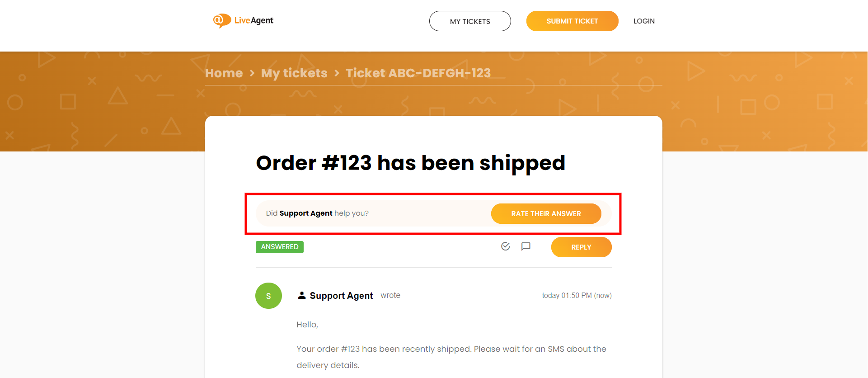Screen dimensions: 868x378
Task: Select the Ticket ABC-DEFGH-123 breadcrumb
Action: click(418, 73)
